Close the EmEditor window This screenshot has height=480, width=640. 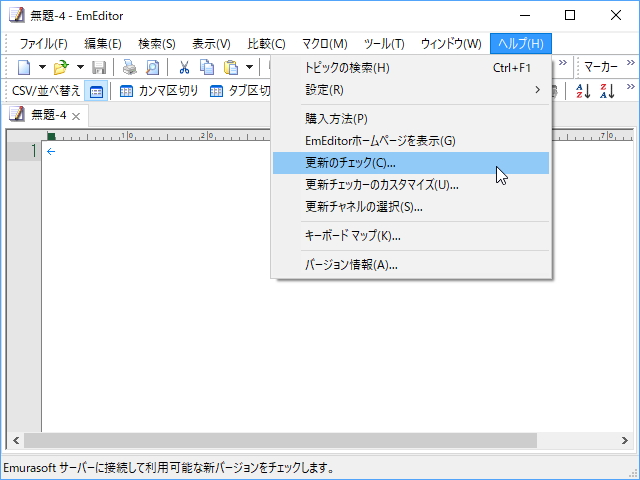[616, 16]
